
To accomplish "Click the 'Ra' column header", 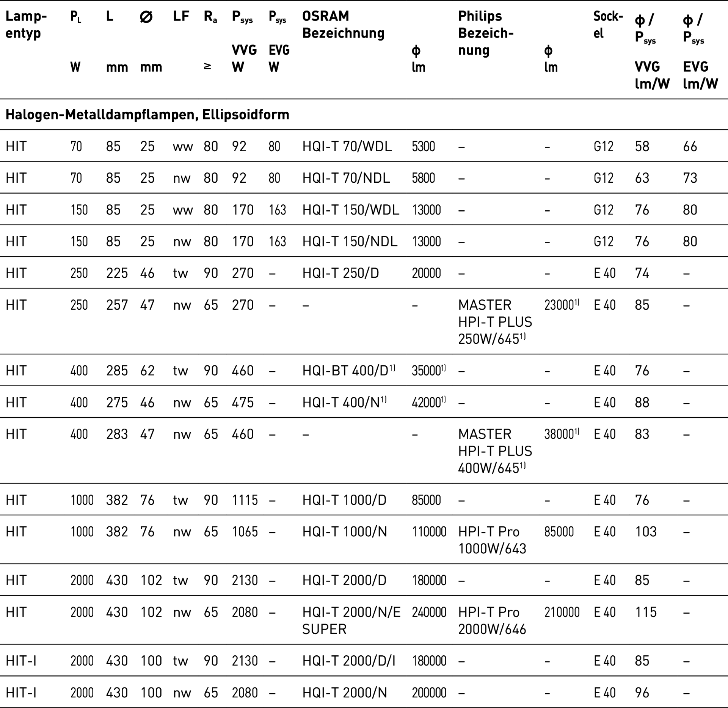I will (210, 17).
